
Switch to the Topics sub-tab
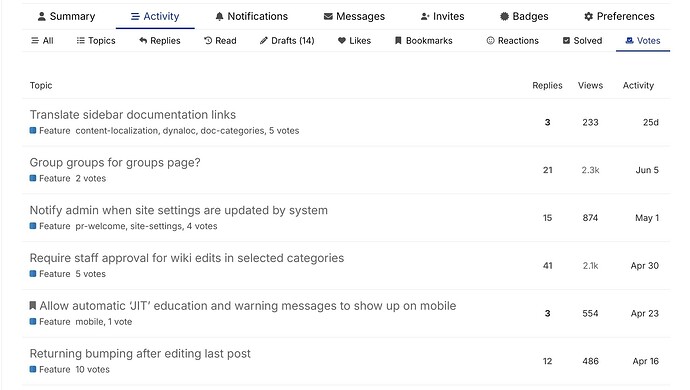tap(96, 40)
